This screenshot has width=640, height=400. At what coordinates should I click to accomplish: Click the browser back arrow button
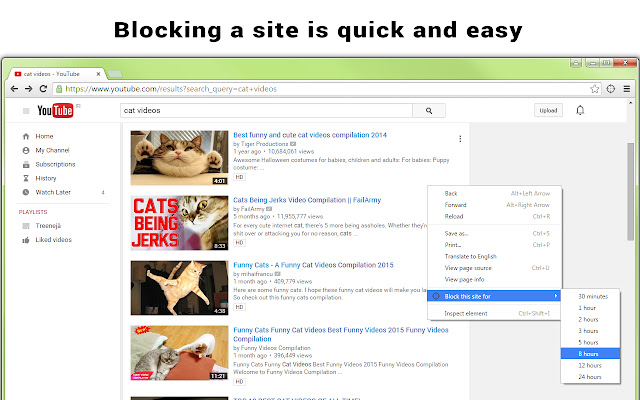[14, 89]
